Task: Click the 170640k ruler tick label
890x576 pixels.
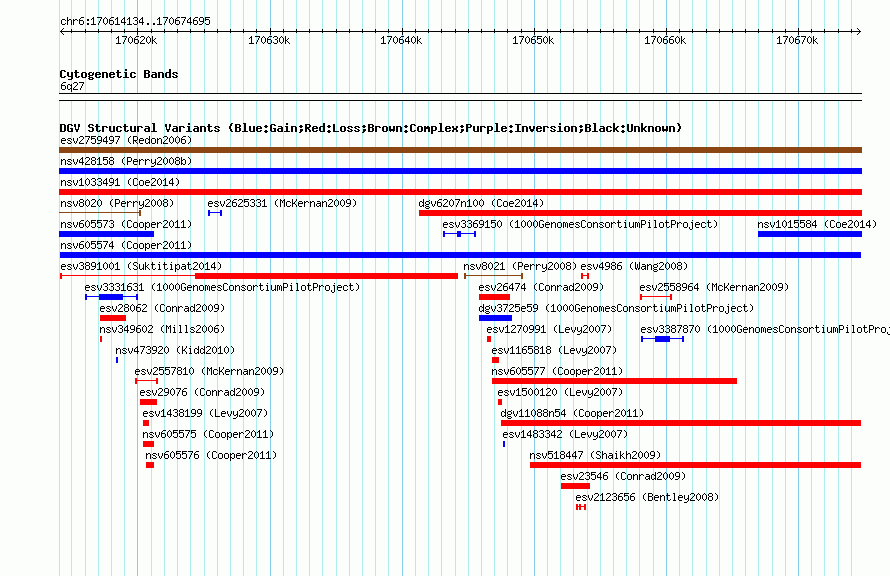Action: [x=401, y=40]
